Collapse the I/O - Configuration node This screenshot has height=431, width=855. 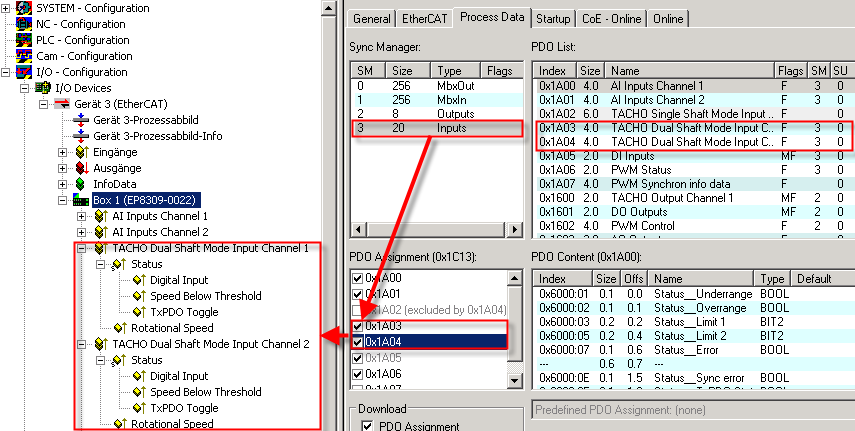[x=5, y=72]
